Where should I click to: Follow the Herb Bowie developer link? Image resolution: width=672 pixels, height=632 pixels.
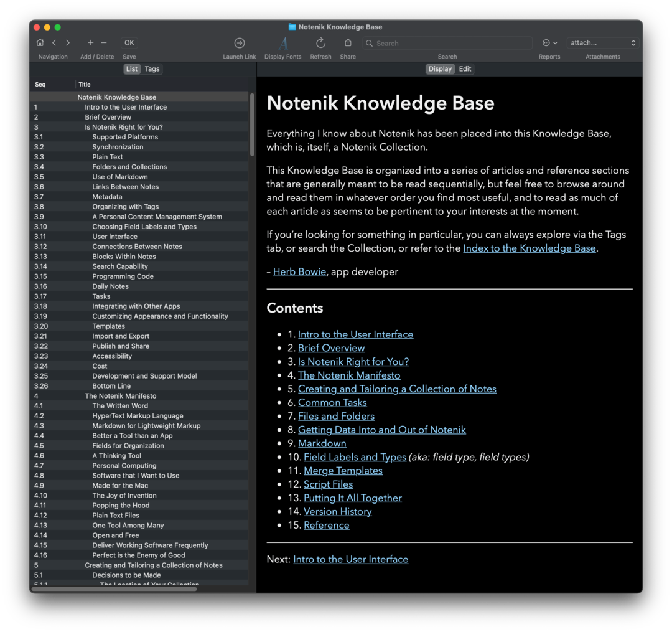click(x=299, y=271)
